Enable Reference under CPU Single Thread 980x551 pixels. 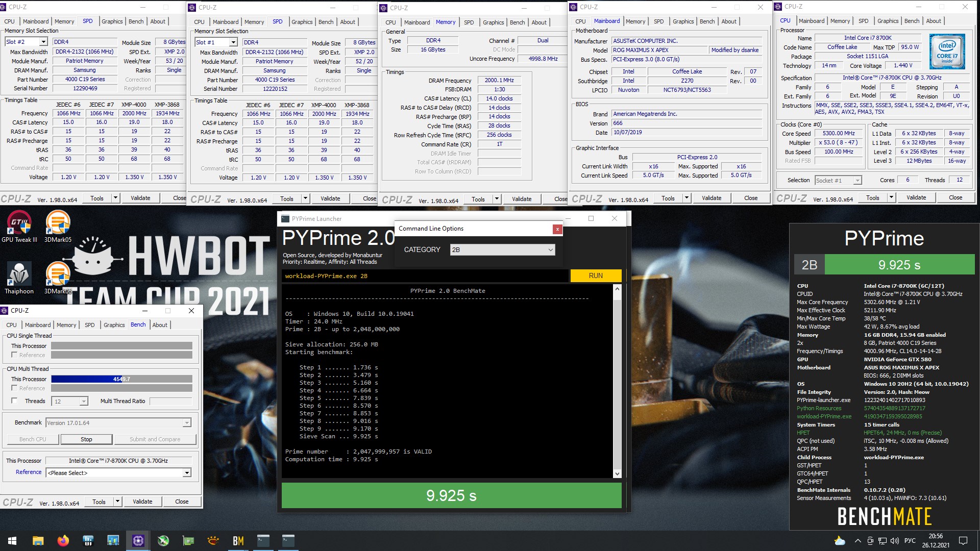(x=14, y=355)
